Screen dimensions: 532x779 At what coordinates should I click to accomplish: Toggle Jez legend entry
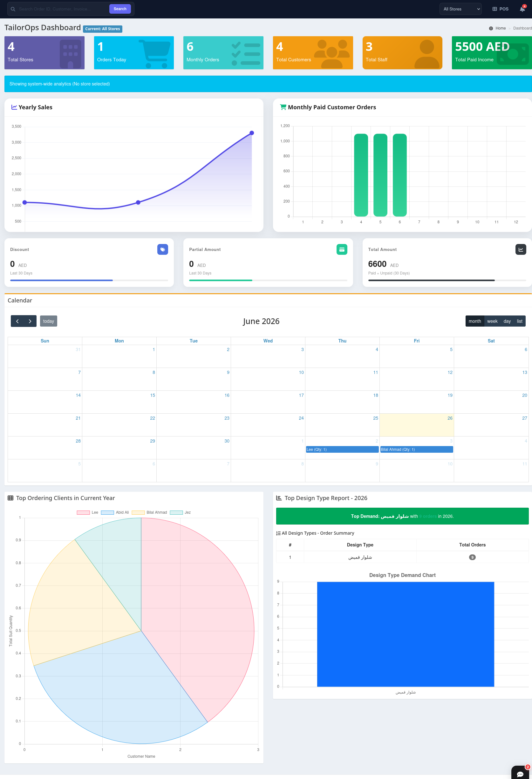pyautogui.click(x=180, y=512)
